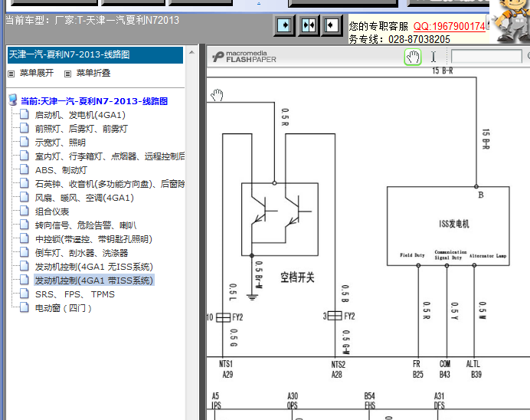Click the double-arrow split panel layout button
This screenshot has height=420, width=530.
[309, 25]
